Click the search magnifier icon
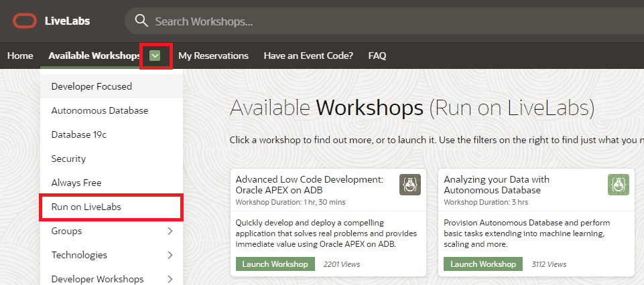 pyautogui.click(x=141, y=21)
